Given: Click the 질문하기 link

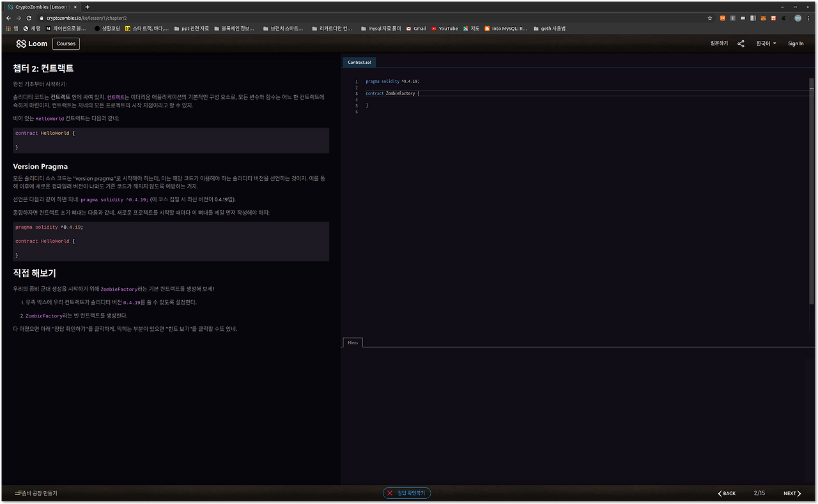Looking at the screenshot, I should pos(719,43).
